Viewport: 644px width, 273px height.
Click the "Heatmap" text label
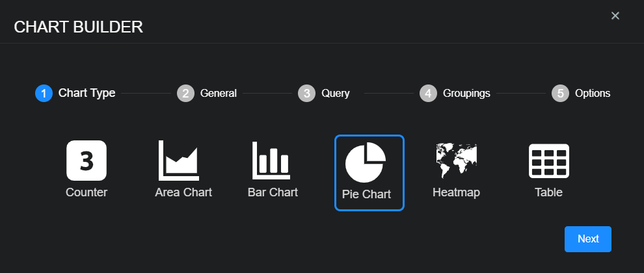click(456, 192)
